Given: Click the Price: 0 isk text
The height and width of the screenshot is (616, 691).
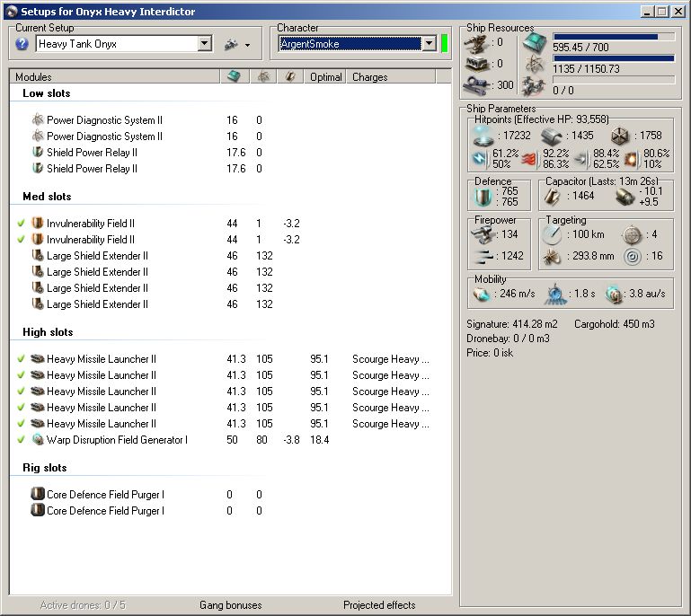Looking at the screenshot, I should (x=490, y=353).
